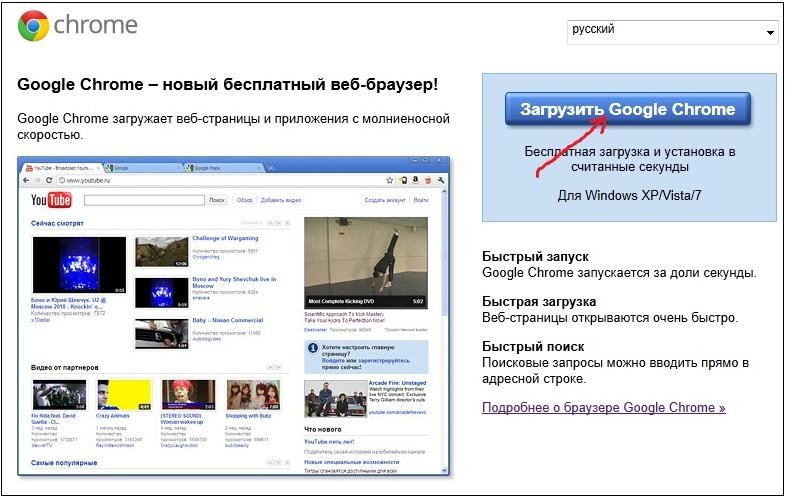The height and width of the screenshot is (499, 787).
Task: Click the YouTube logo
Action: point(51,200)
